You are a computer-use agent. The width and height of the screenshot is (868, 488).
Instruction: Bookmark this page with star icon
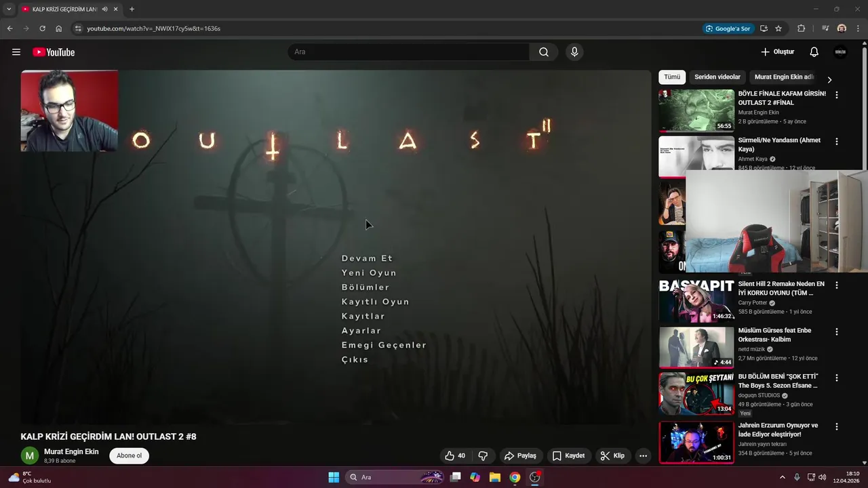tap(778, 28)
